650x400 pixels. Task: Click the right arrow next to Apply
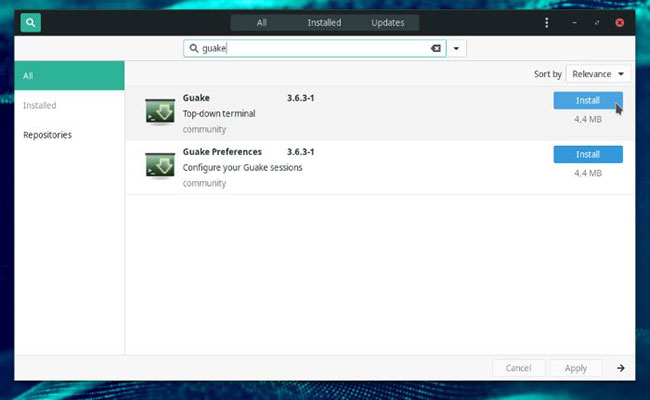[x=621, y=368]
